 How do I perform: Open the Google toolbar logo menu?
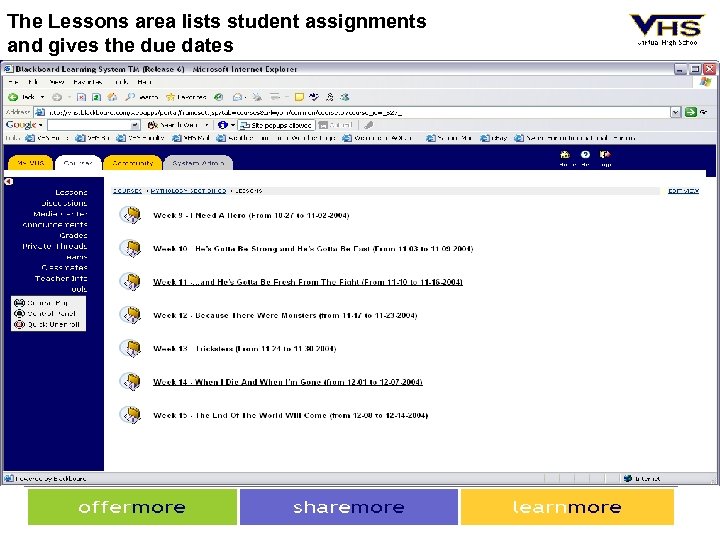[x=24, y=125]
